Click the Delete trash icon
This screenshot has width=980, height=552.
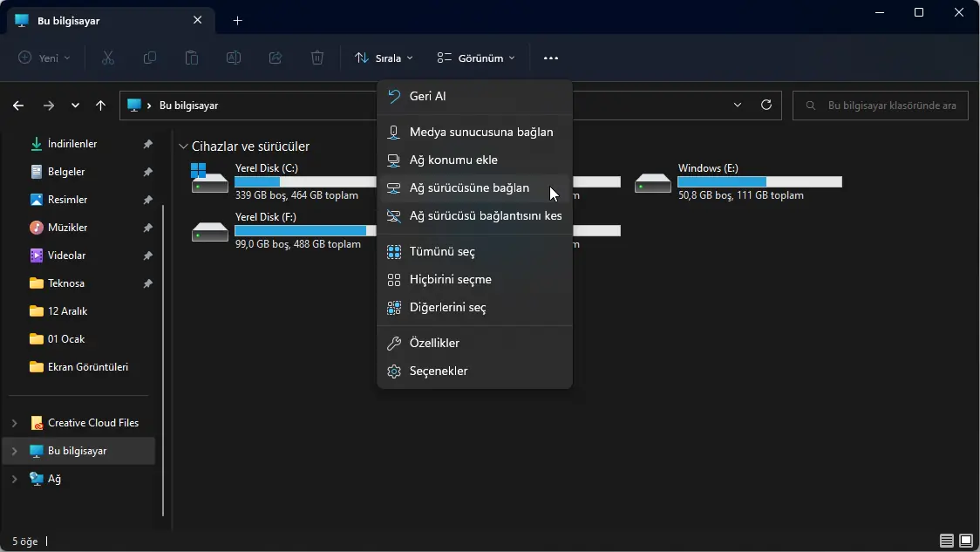click(x=317, y=58)
